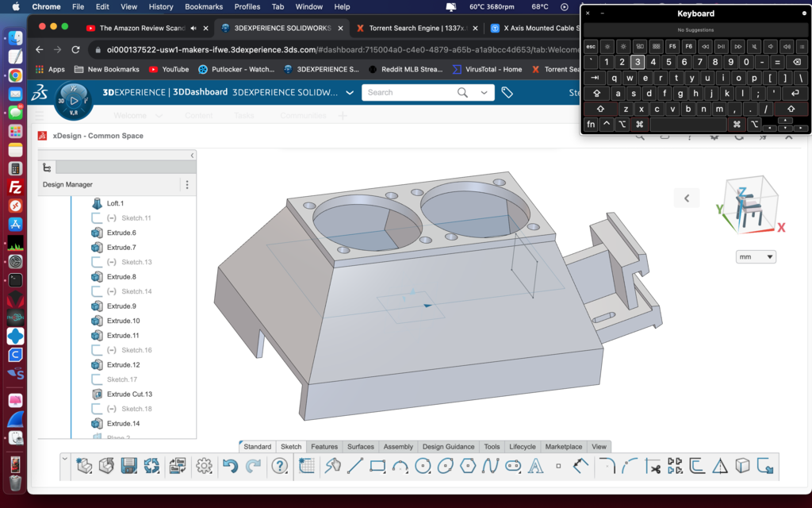The image size is (812, 508).
Task: Open Design Manager three-dot options menu
Action: tap(187, 184)
